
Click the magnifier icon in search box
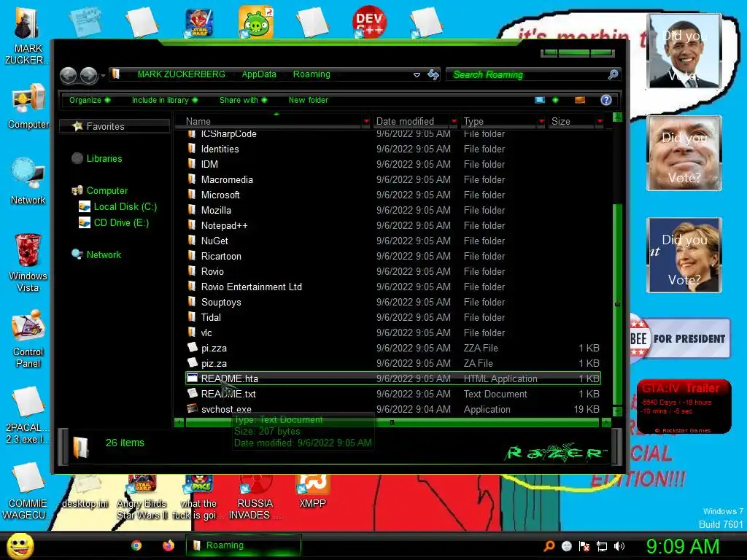coord(613,75)
